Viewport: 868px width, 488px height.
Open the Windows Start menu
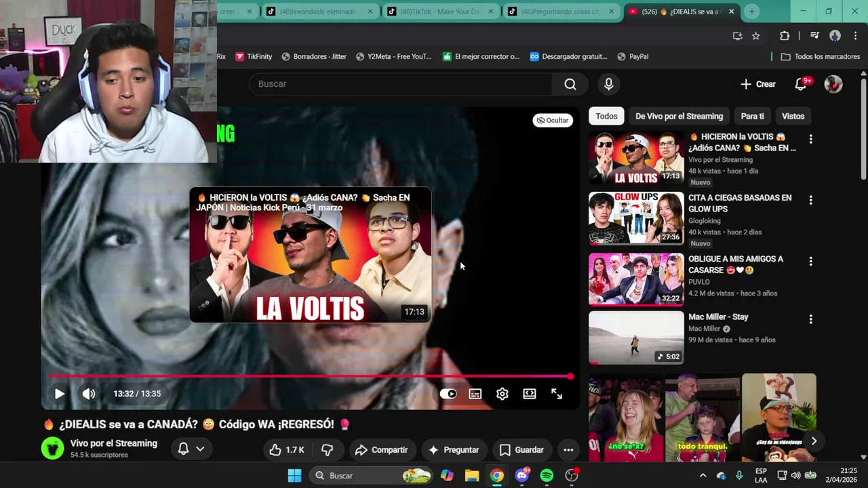point(294,476)
